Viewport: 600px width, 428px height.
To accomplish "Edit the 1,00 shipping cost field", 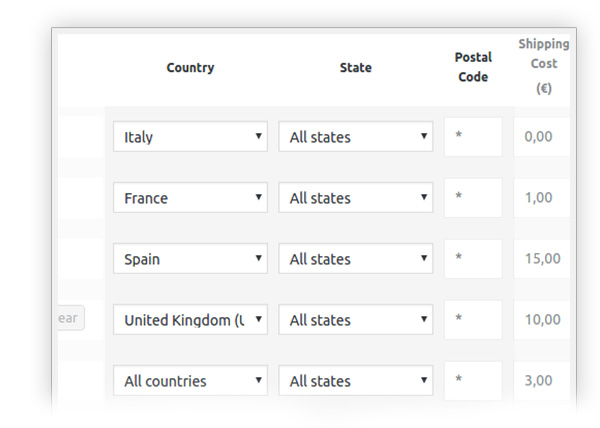I will (542, 198).
